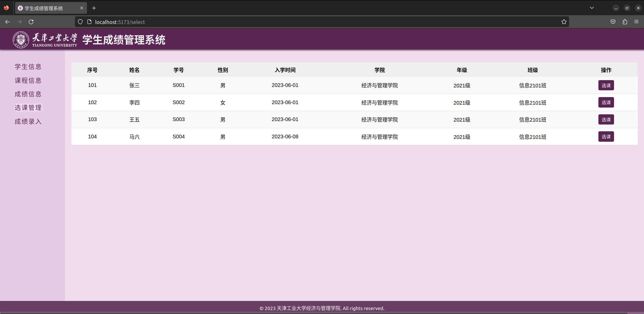
Task: Close the 学生成绩管理系统 tab
Action: tap(82, 8)
